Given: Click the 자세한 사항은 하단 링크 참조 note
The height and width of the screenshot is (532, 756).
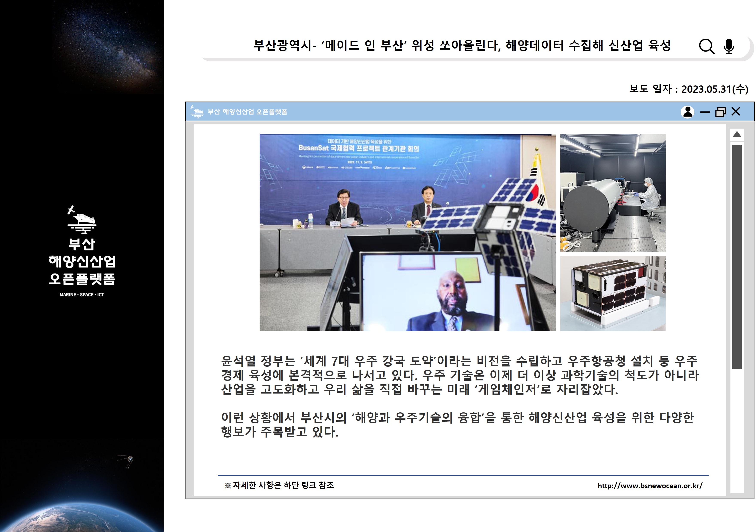Looking at the screenshot, I should [x=279, y=486].
